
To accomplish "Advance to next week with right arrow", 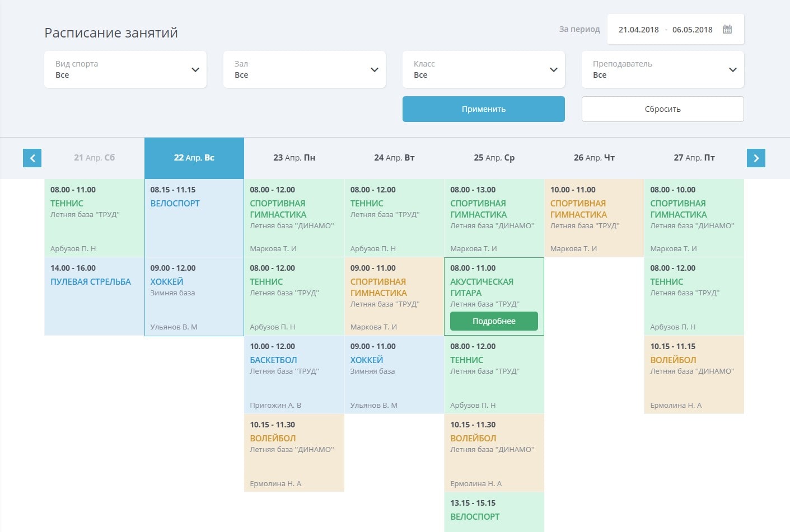I will coord(756,158).
